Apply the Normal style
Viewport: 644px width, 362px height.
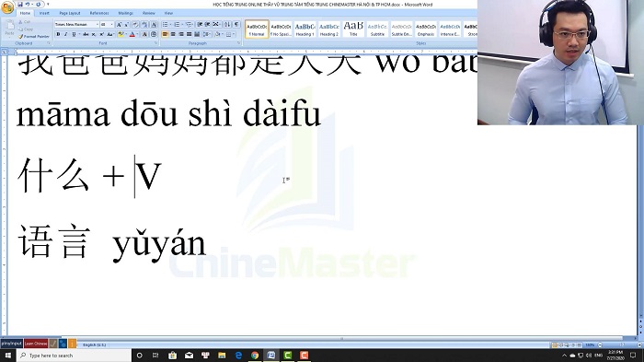[257, 29]
